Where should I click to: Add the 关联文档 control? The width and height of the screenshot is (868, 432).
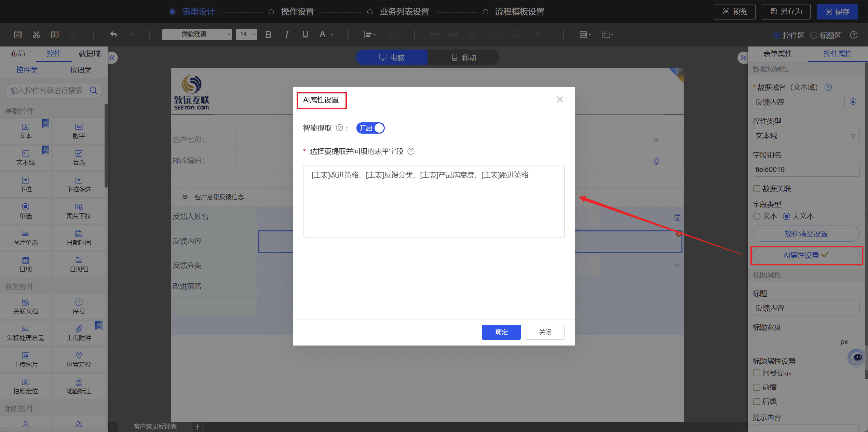click(x=26, y=307)
